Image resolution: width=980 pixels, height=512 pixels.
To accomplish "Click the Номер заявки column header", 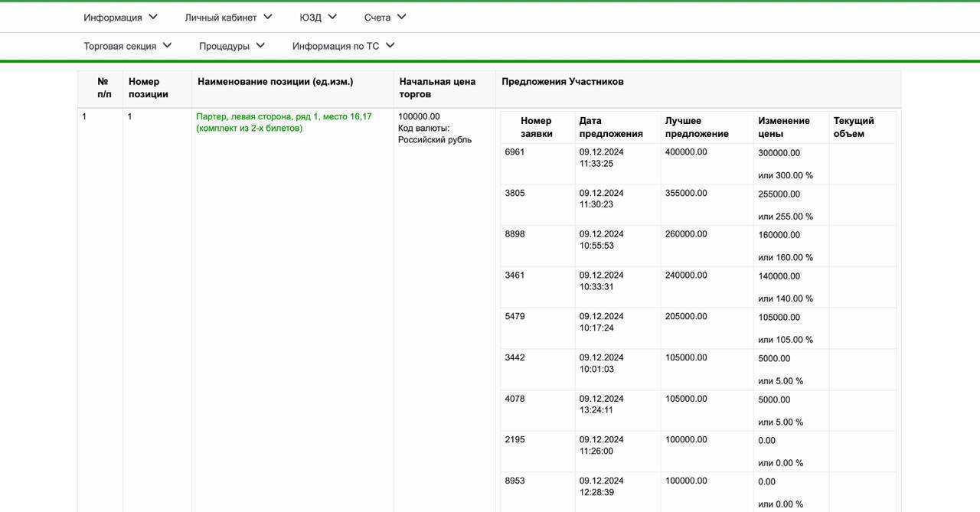I will [536, 127].
